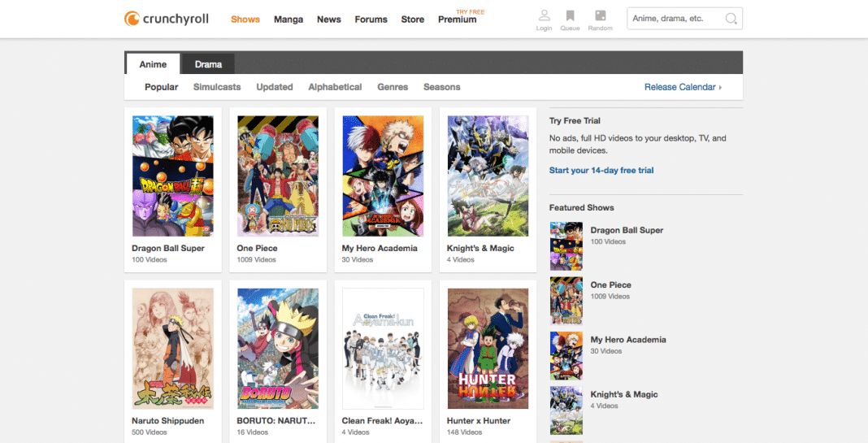
Task: Click the 'Try Free Trial' heading
Action: pyautogui.click(x=575, y=121)
